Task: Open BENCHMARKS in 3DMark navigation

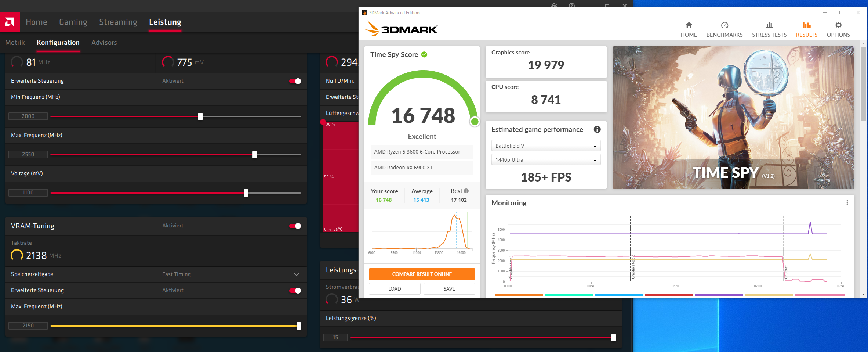Action: [x=724, y=29]
